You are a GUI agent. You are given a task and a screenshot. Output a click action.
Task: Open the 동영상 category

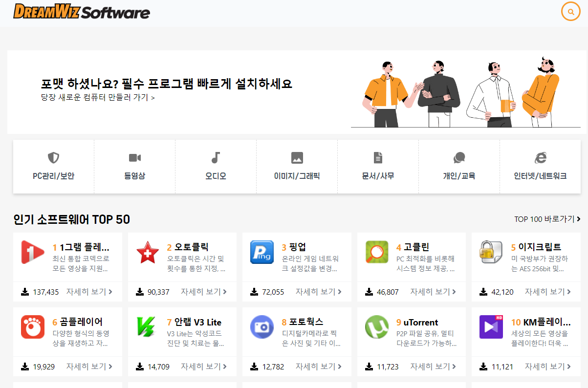[134, 167]
